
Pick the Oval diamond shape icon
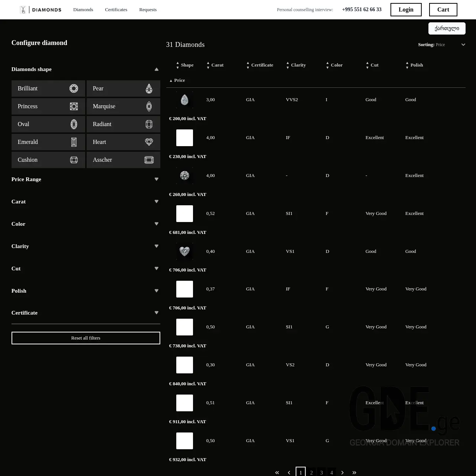point(74,124)
